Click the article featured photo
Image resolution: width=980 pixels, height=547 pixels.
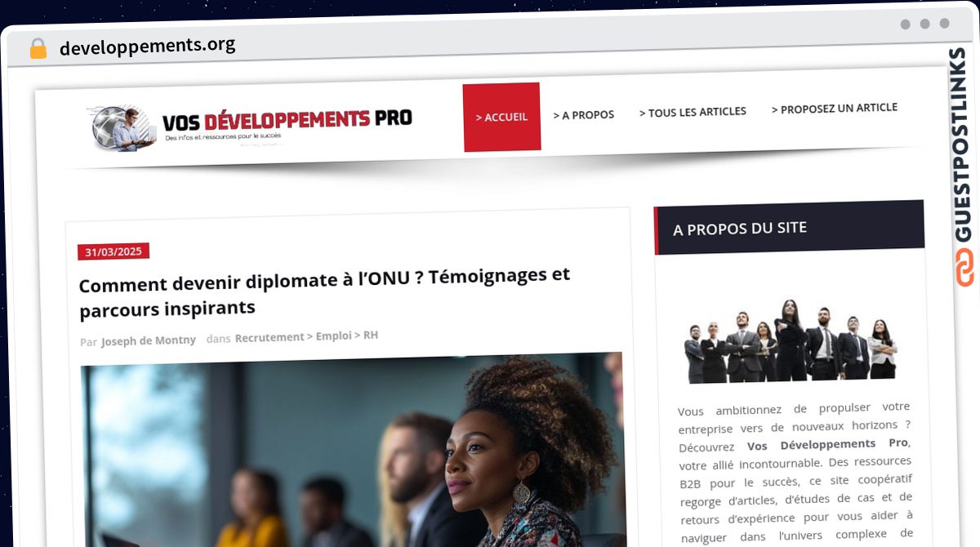[x=352, y=449]
